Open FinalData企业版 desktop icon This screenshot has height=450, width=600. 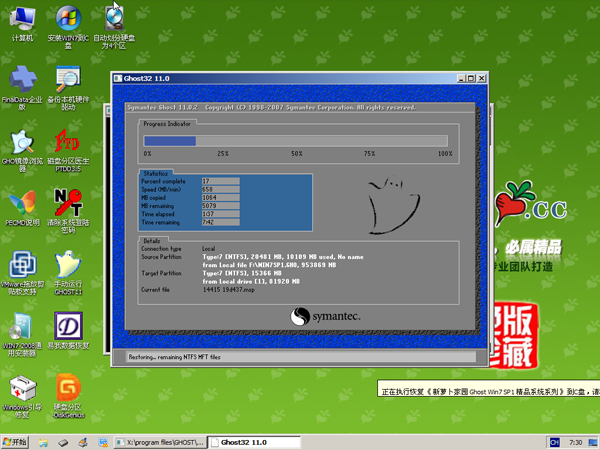[x=22, y=88]
